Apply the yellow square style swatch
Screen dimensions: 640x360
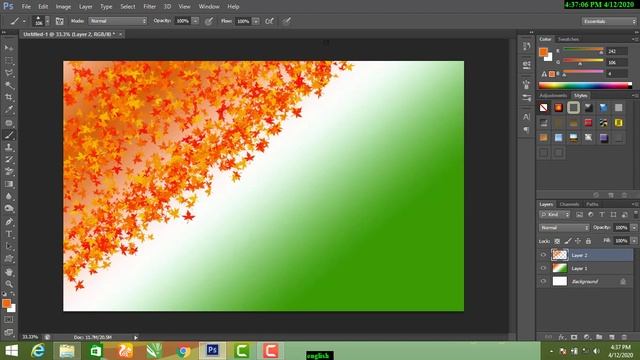(619, 123)
